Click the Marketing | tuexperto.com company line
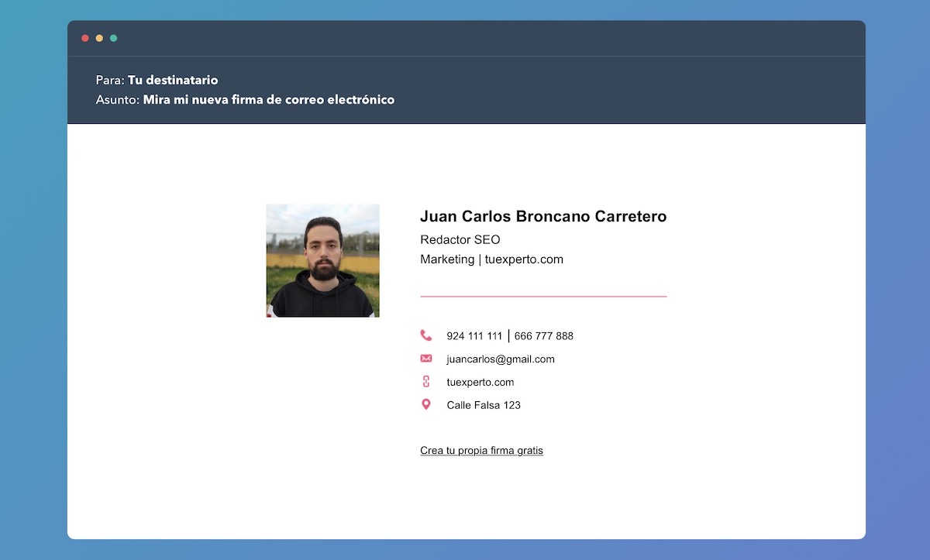930x560 pixels. tap(491, 259)
